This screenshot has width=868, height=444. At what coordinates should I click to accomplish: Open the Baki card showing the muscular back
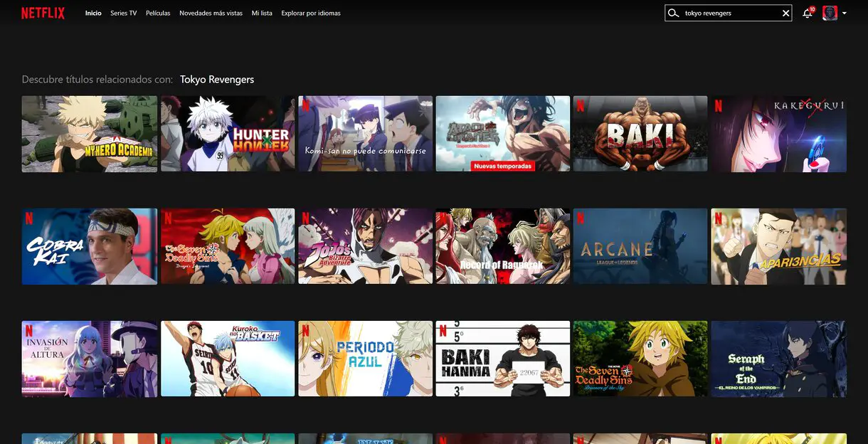click(x=640, y=134)
